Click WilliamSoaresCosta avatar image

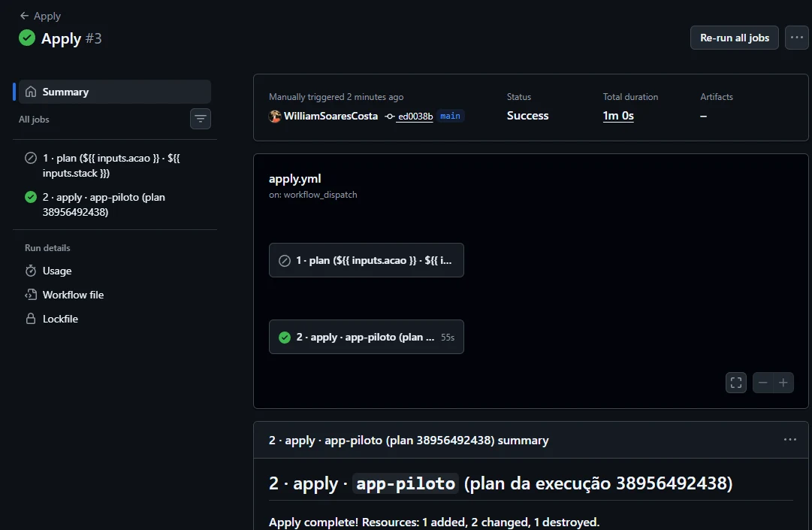pos(275,116)
